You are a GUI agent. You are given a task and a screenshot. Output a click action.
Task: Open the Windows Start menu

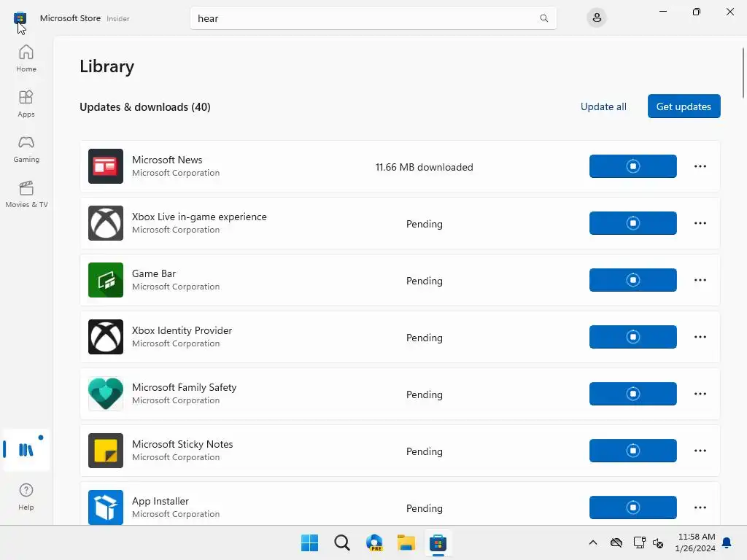pos(309,542)
